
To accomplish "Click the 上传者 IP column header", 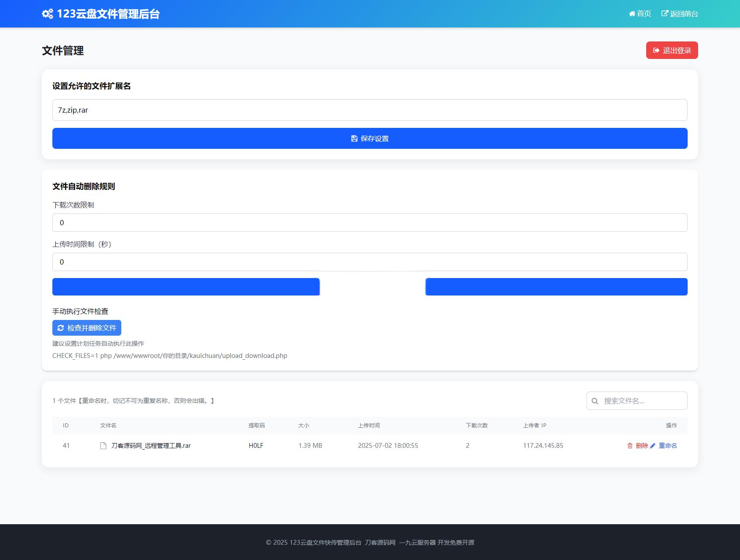I will (x=535, y=426).
